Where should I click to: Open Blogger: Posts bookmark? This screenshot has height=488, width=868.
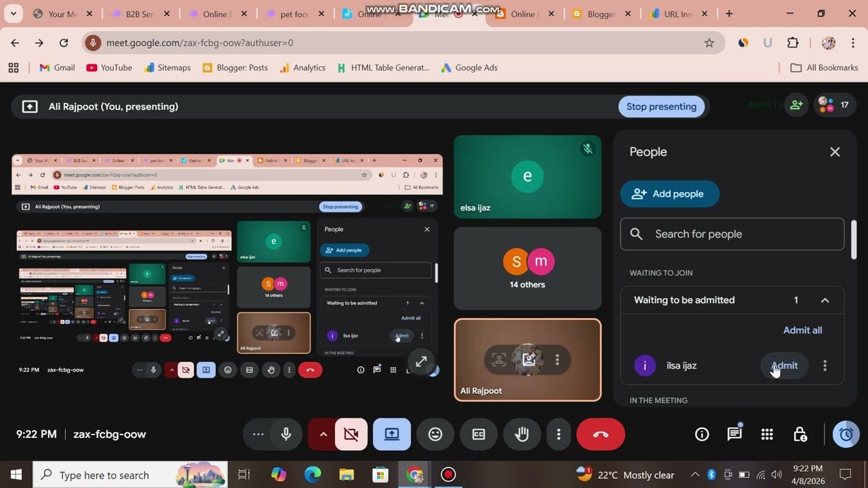pyautogui.click(x=235, y=68)
